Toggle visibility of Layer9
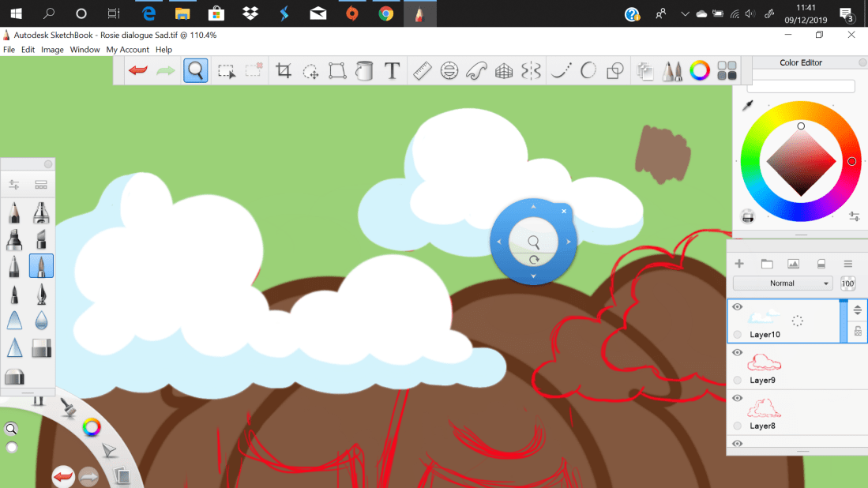The width and height of the screenshot is (868, 488). [x=737, y=352]
